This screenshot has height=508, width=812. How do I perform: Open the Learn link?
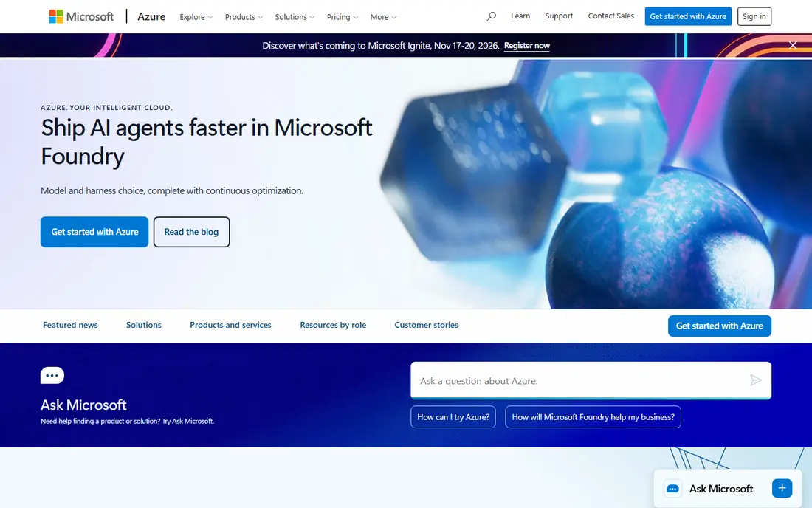click(520, 16)
